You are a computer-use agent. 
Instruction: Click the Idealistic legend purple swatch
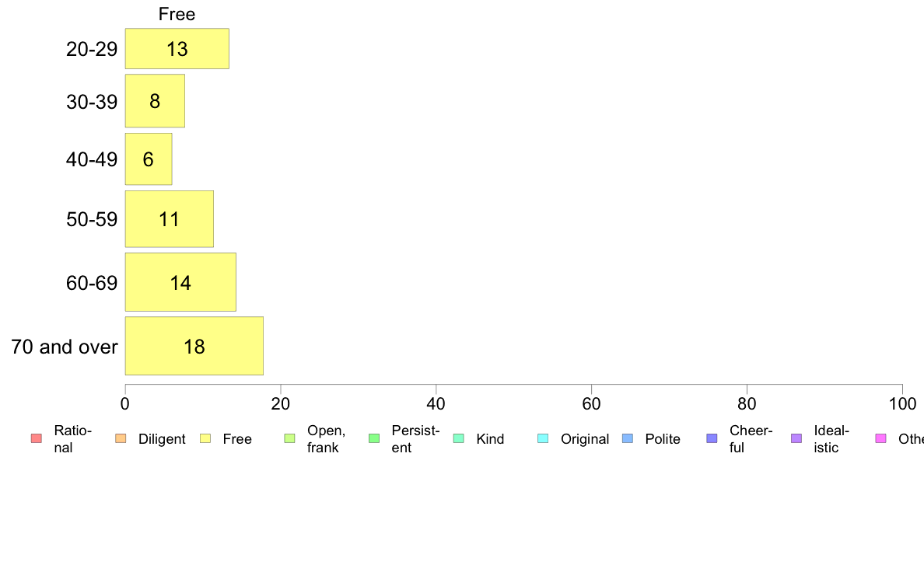(796, 438)
